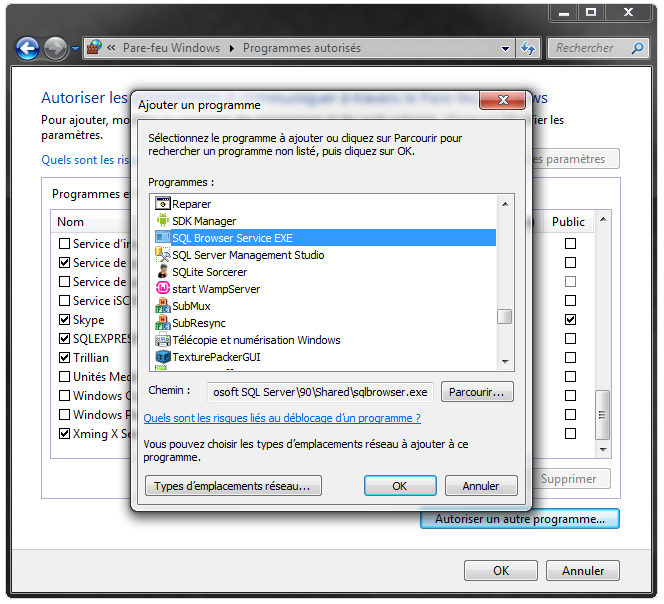Uncheck the Public checkbox for Skype
This screenshot has width=664, height=604.
(x=570, y=319)
